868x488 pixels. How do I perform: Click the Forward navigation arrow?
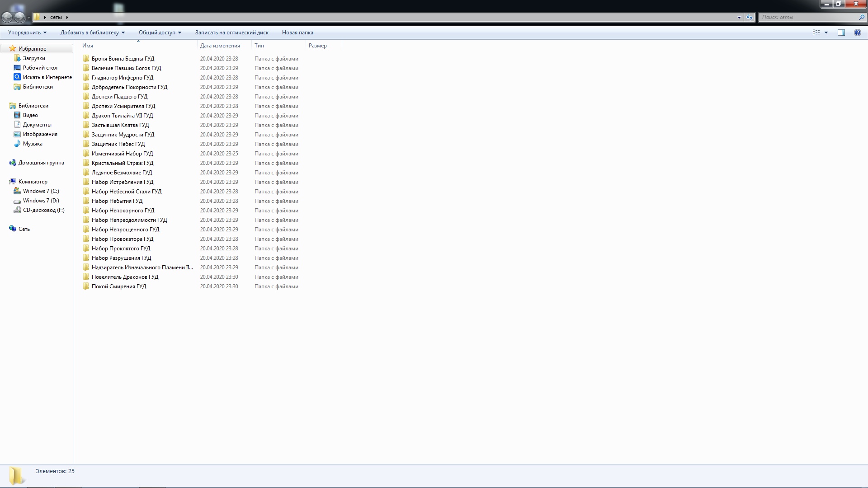(19, 17)
